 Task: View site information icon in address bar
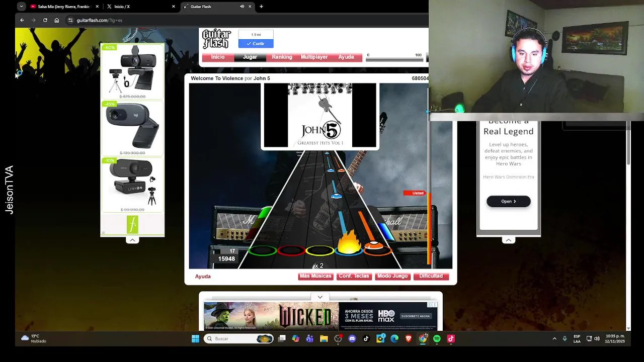[70, 20]
